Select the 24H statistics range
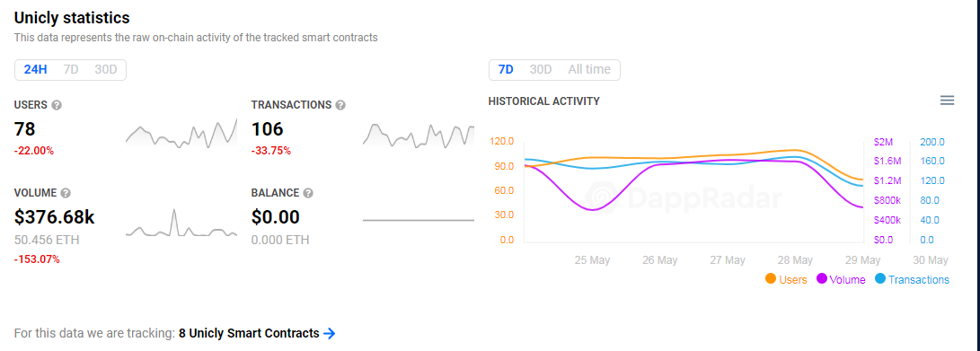980x351 pixels. (36, 69)
